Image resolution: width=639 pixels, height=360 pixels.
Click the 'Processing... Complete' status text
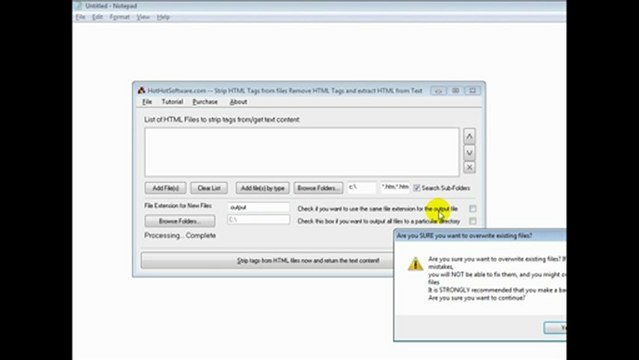tap(180, 235)
